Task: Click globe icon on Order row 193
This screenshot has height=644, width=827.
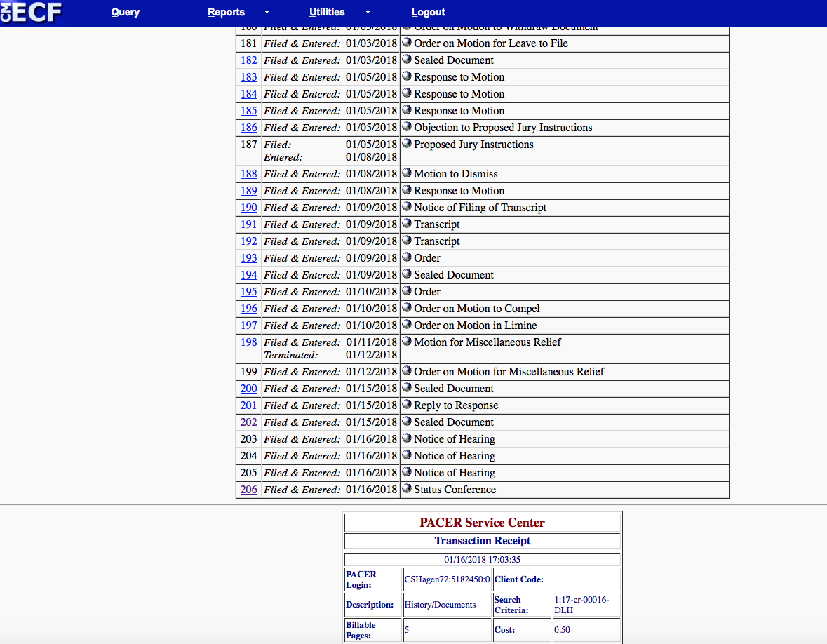Action: pos(407,257)
